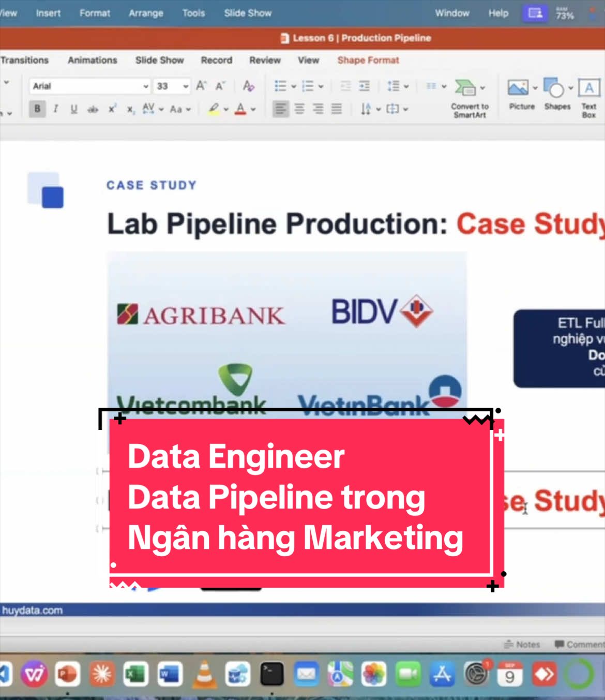The width and height of the screenshot is (605, 700).
Task: Increase font size
Action: (201, 86)
